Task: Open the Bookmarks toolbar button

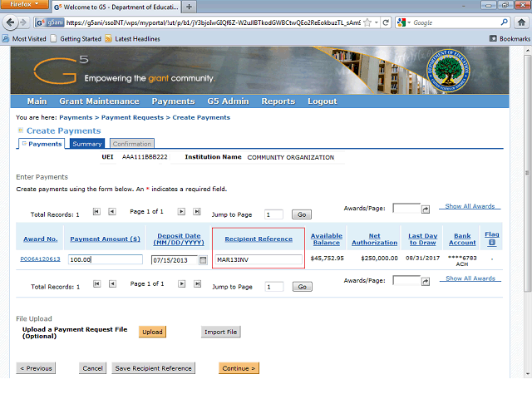Action: [510, 39]
